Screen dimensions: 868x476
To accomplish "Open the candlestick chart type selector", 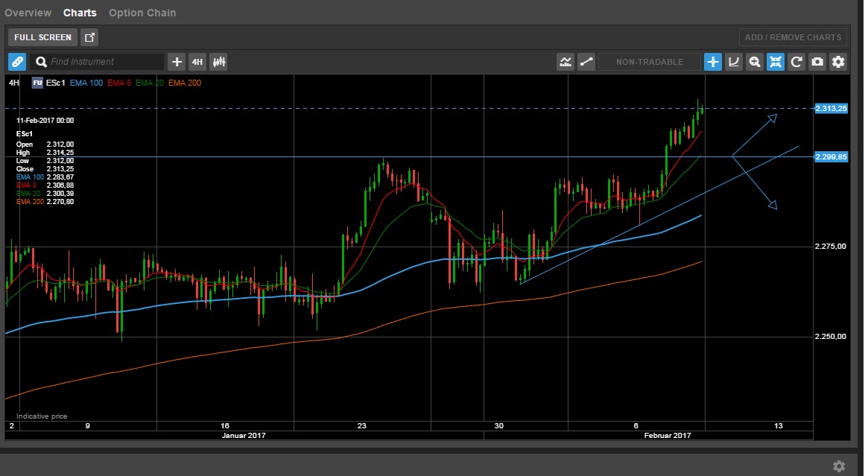I will (x=219, y=62).
